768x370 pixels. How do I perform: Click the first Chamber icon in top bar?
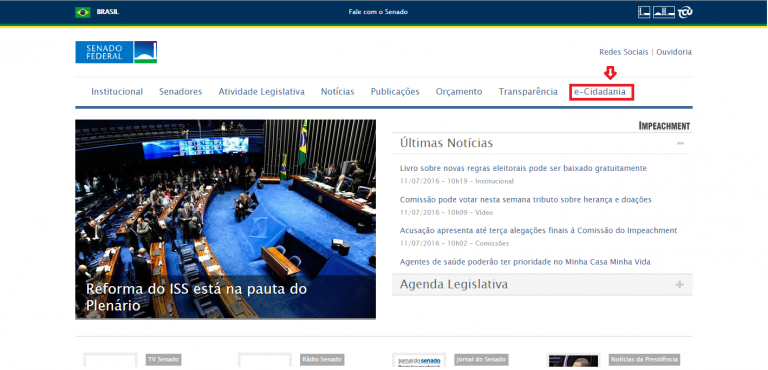tap(644, 12)
